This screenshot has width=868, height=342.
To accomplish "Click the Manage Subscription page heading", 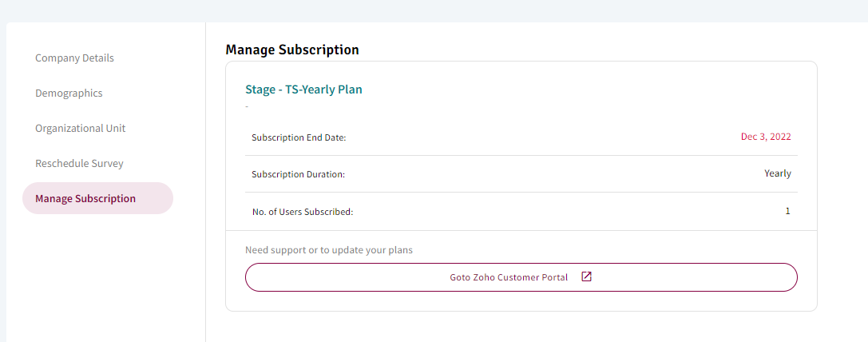I will 292,50.
